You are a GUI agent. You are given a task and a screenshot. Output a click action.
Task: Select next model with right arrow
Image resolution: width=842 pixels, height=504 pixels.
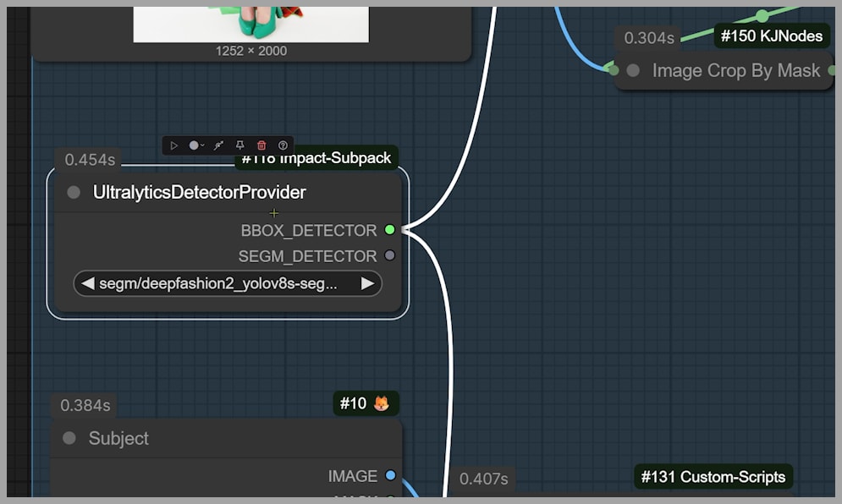(x=367, y=283)
